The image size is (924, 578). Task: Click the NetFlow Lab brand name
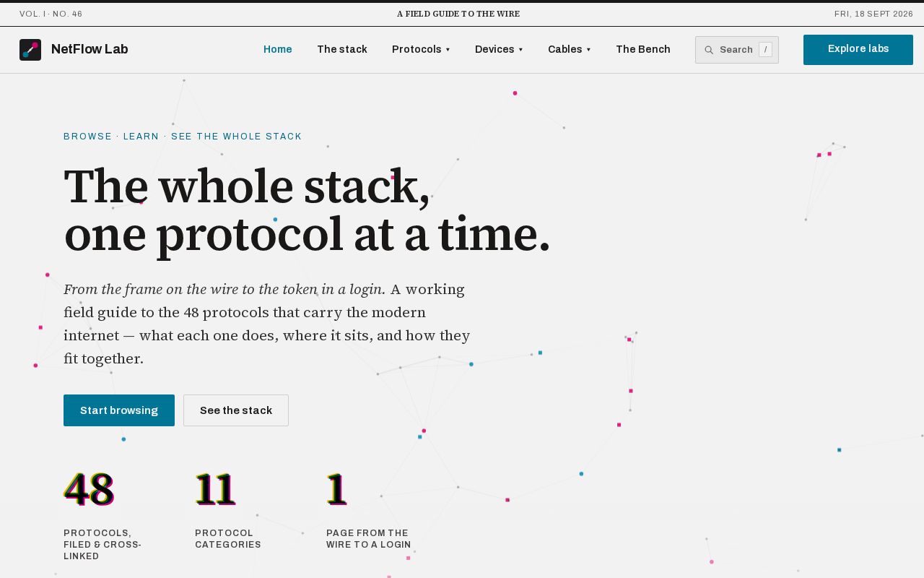[x=90, y=49]
